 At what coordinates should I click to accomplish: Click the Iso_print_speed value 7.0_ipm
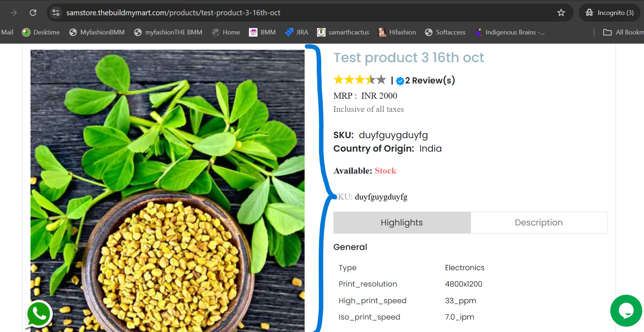[459, 317]
